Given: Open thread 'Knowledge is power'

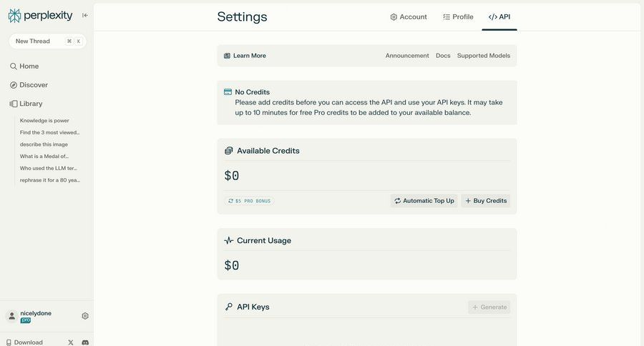Looking at the screenshot, I should tap(44, 121).
